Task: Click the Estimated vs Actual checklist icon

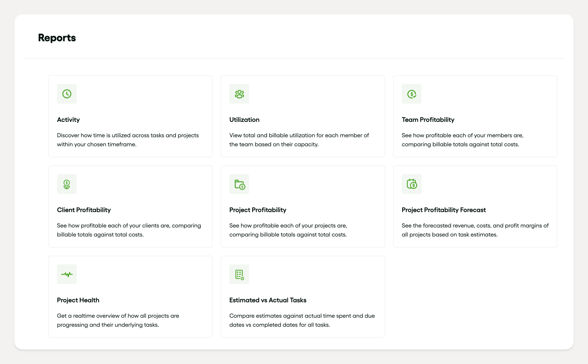Action: pos(239,274)
